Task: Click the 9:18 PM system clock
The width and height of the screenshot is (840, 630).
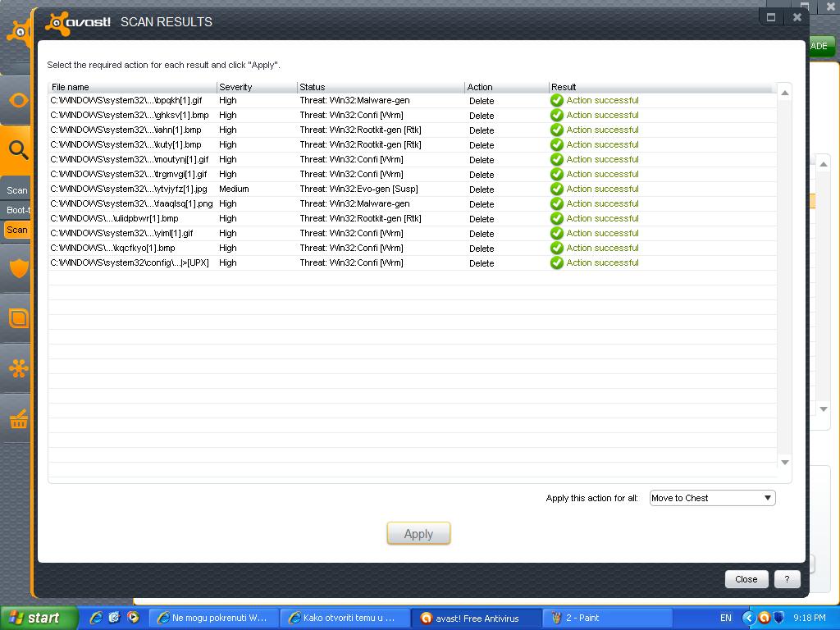Action: pos(810,618)
